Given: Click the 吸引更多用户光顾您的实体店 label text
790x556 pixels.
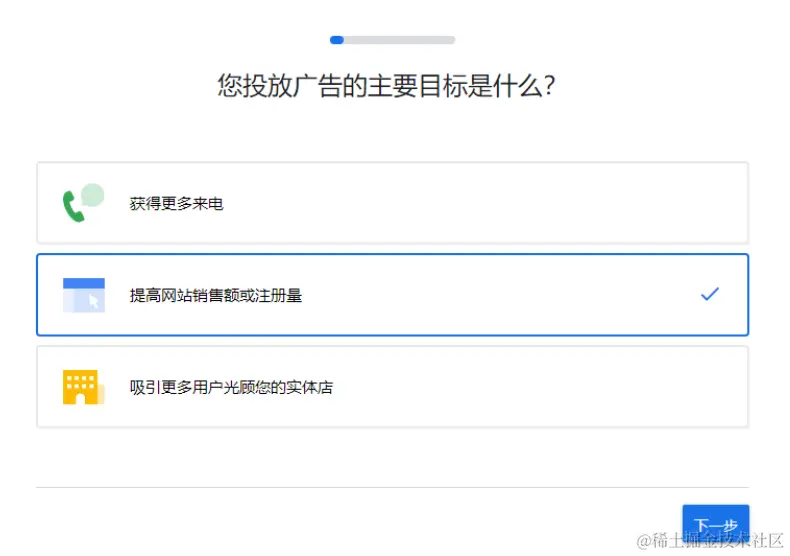Looking at the screenshot, I should click(231, 388).
